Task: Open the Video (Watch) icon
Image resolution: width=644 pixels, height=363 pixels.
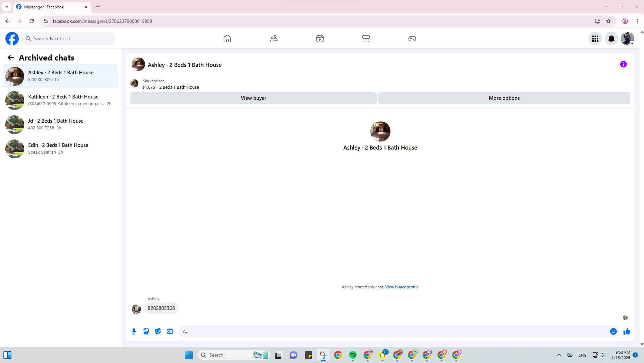Action: click(x=320, y=39)
